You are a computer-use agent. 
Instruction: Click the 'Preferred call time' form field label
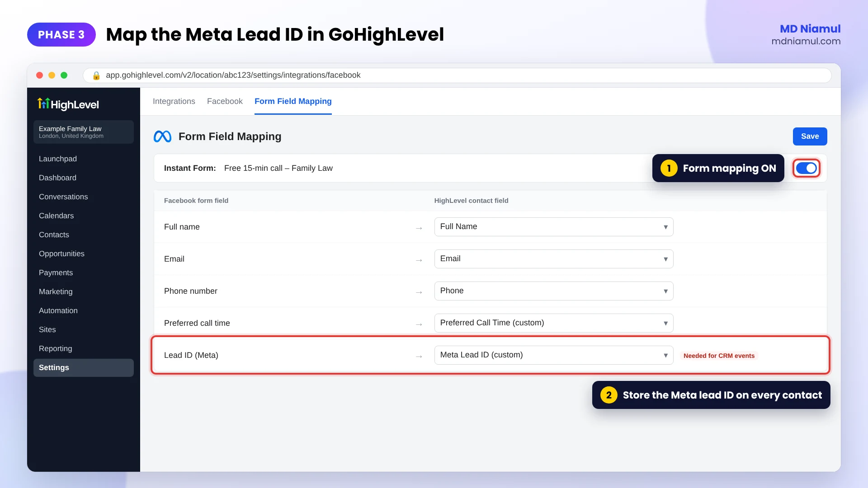click(197, 323)
